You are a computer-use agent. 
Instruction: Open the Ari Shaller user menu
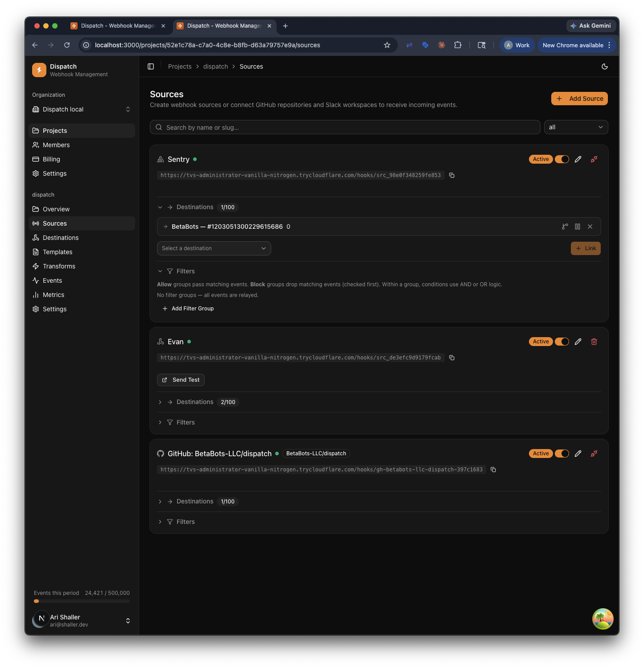click(x=82, y=620)
